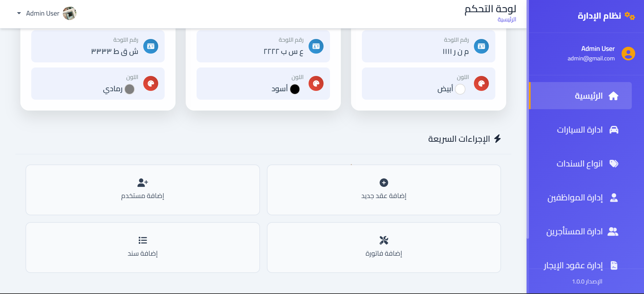Click the contract file icon for إدارة عقود الإيجار
The image size is (644, 294).
coord(613,265)
